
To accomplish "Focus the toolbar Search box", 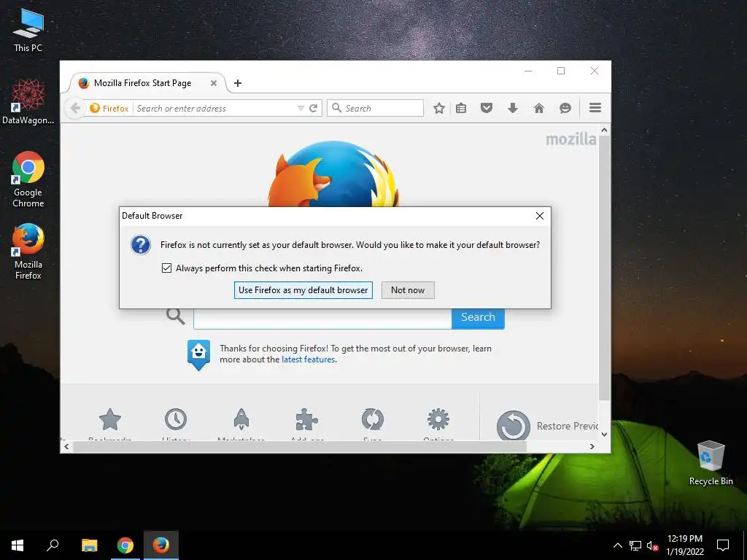I will (x=376, y=108).
